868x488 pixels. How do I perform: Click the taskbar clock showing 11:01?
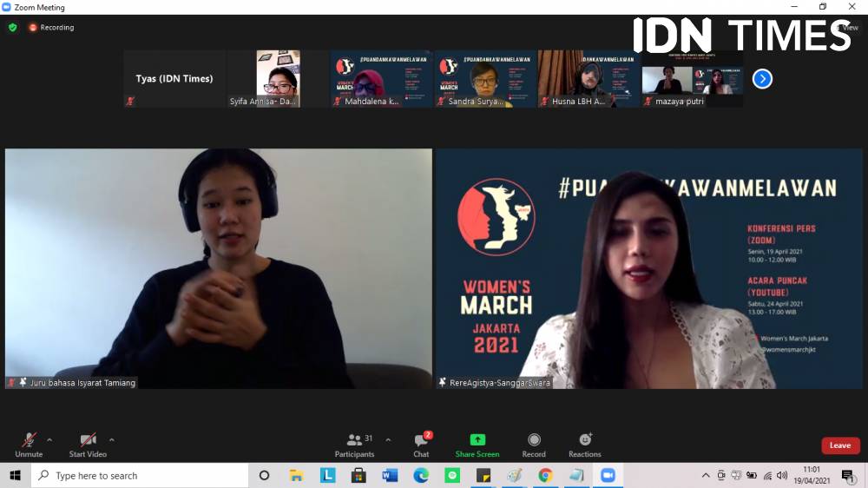pyautogui.click(x=812, y=475)
